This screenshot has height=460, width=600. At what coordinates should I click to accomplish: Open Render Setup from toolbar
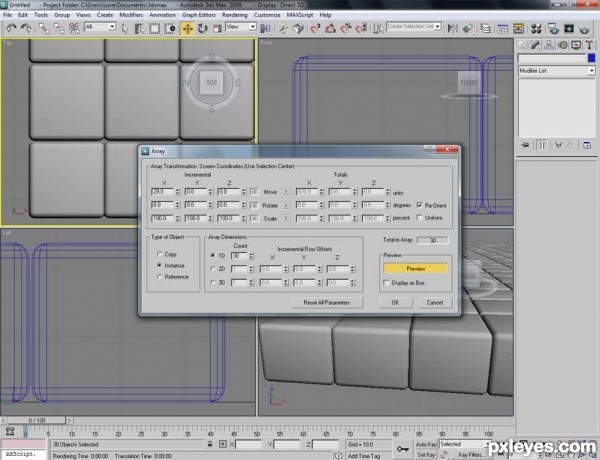553,28
